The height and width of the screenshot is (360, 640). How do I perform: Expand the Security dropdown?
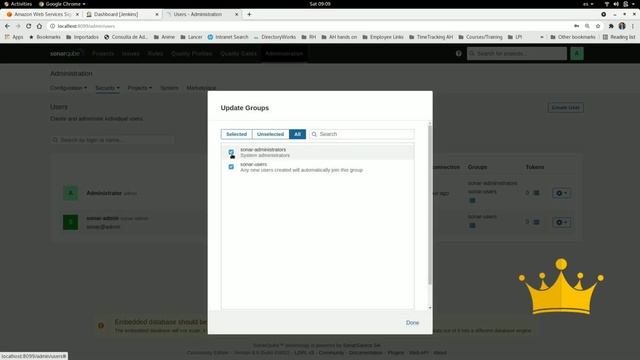(107, 88)
